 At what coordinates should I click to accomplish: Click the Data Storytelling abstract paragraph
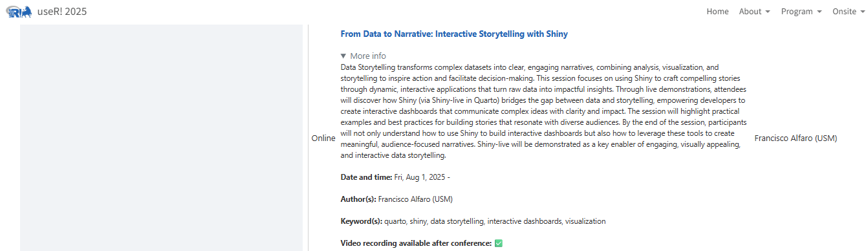pyautogui.click(x=543, y=111)
